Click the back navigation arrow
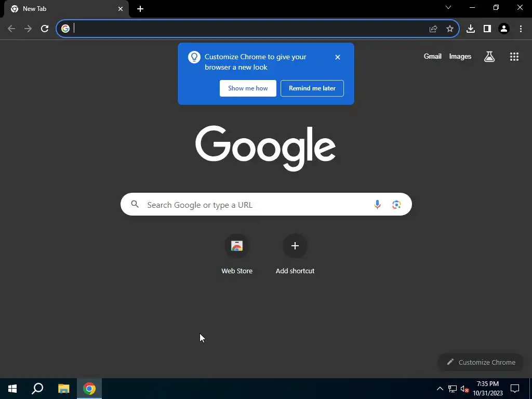Screen dimensions: 532x399 (11, 29)
